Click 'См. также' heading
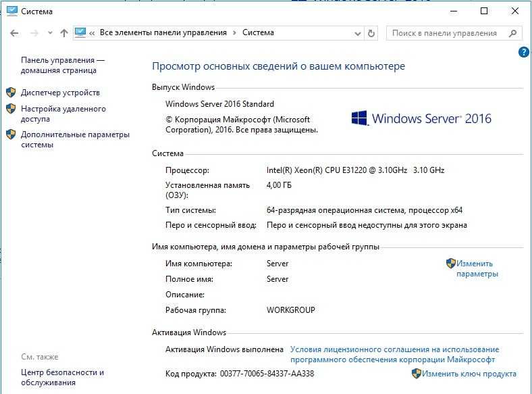Screen dimensions: 532x394 coord(40,357)
